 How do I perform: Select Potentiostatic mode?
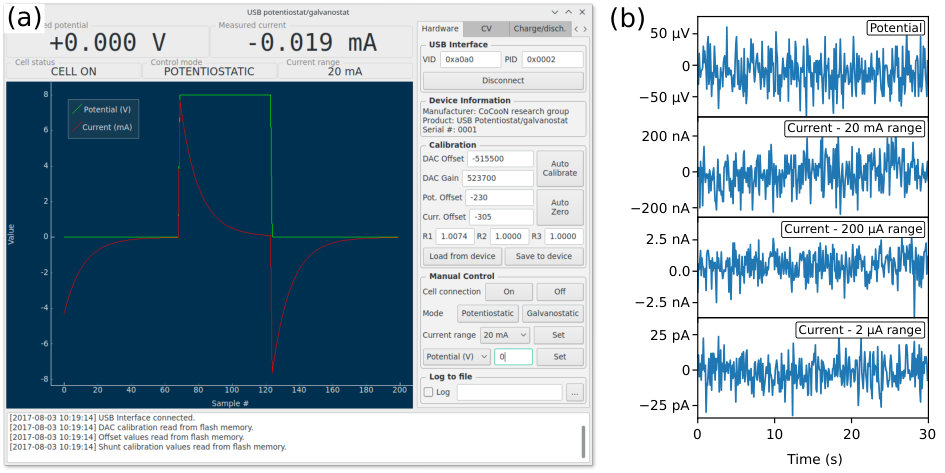click(x=488, y=313)
